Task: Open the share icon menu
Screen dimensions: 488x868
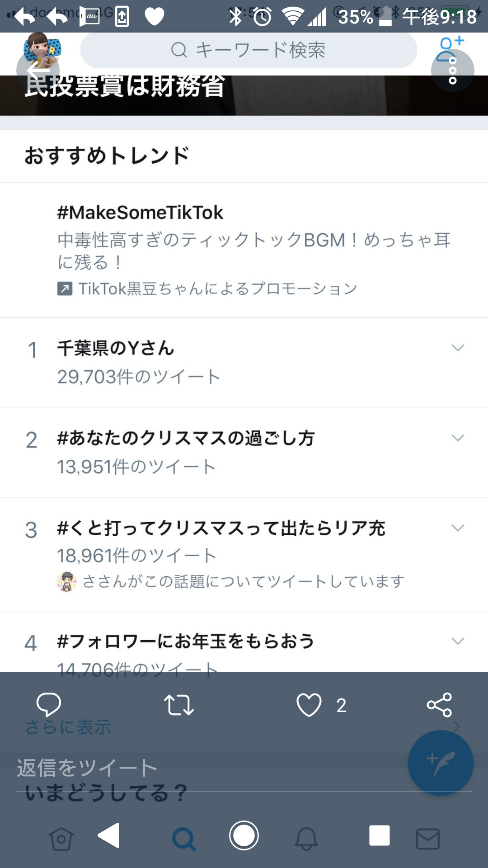Action: click(439, 705)
